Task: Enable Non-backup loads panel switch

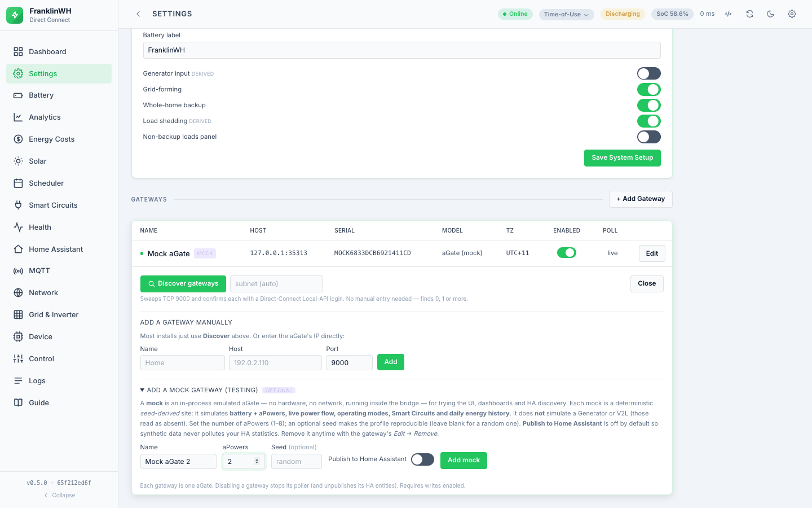Action: 649,137
